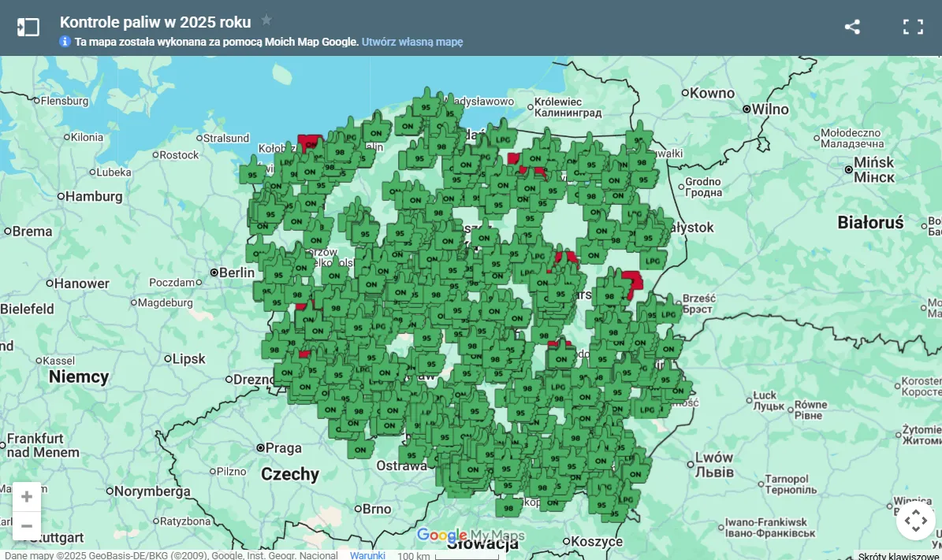This screenshot has height=560, width=942.
Task: Follow the Utwórz własną mapę link
Action: 412,42
